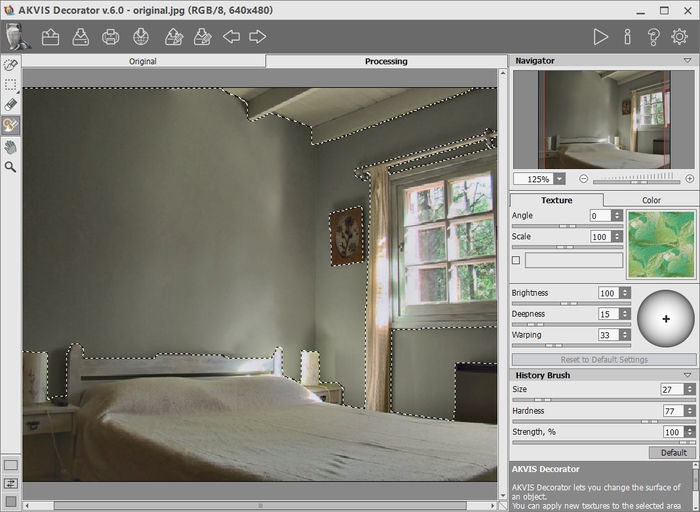Image resolution: width=700 pixels, height=512 pixels.
Task: Undo the last action with left arrow
Action: pos(231,37)
